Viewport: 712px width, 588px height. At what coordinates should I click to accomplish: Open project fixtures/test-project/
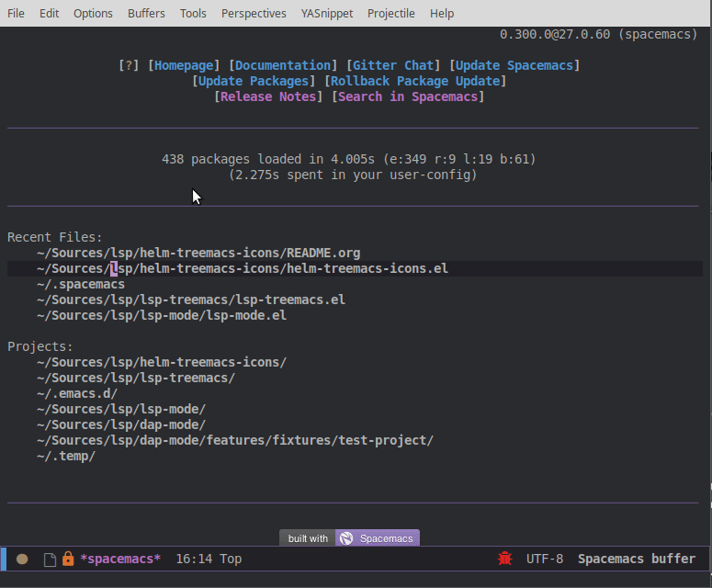click(x=235, y=440)
